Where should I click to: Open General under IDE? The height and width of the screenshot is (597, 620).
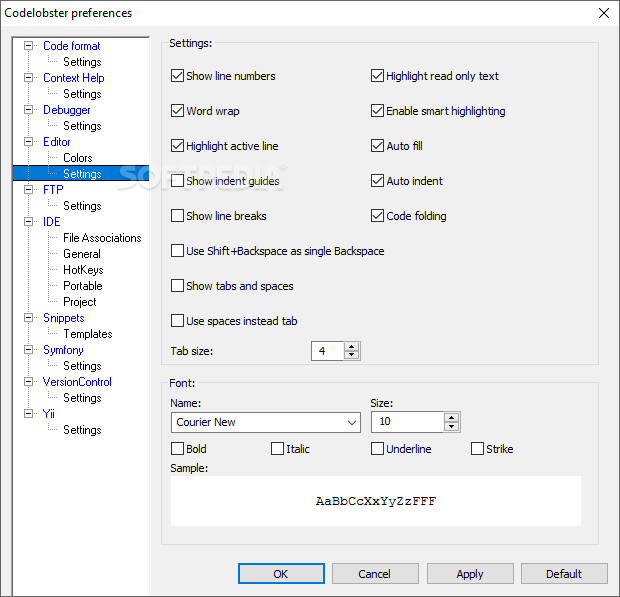pos(82,254)
